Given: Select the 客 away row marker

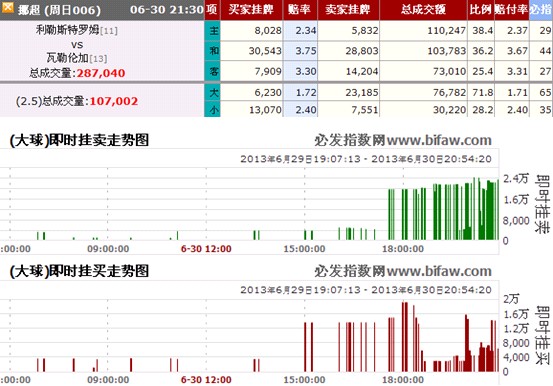Looking at the screenshot, I should (x=212, y=71).
